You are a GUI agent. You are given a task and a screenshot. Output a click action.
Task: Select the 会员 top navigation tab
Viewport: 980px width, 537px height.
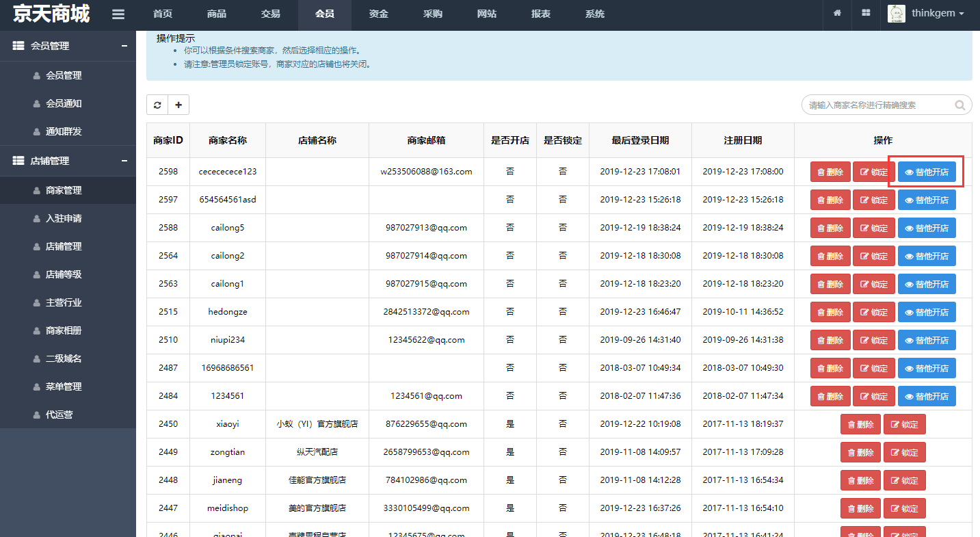coord(325,14)
